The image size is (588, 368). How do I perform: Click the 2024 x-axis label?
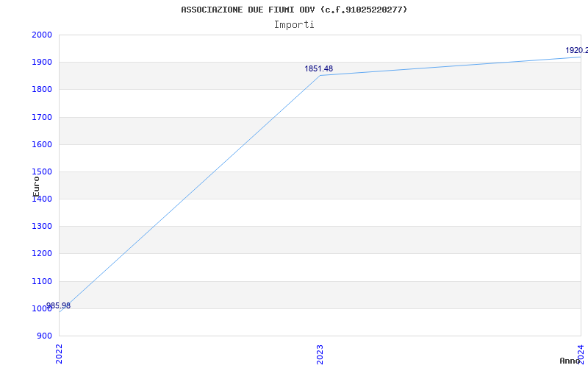pos(581,353)
